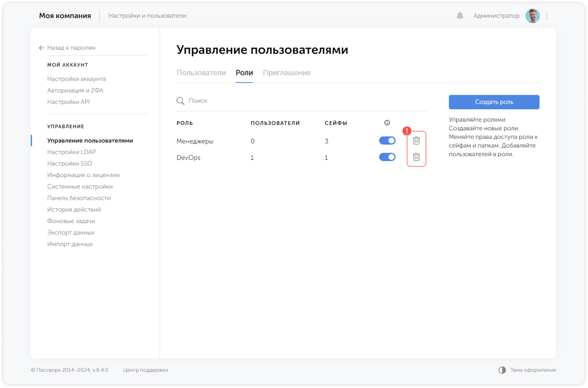Screen dimensions: 588x388
Task: Click the red exclamation badge
Action: click(407, 131)
